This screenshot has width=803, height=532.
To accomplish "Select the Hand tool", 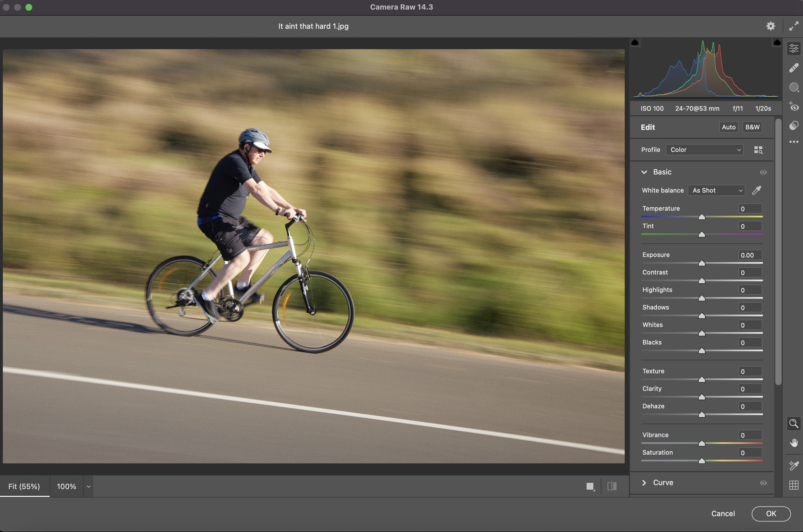I will (x=793, y=443).
